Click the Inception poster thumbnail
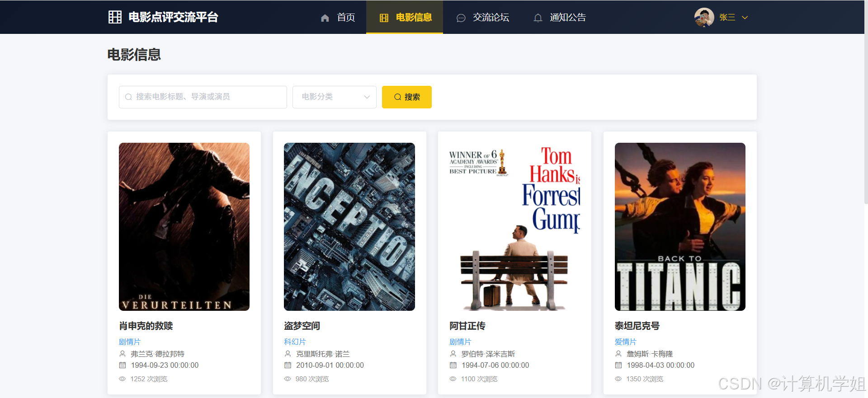 [349, 227]
